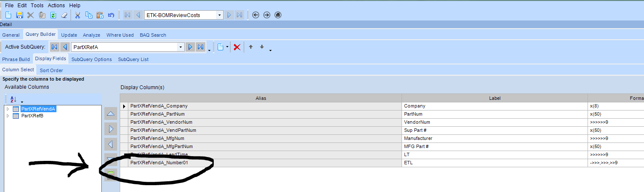This screenshot has height=192, width=644.
Task: Expand the PartXRefB tree node
Action: pyautogui.click(x=8, y=116)
